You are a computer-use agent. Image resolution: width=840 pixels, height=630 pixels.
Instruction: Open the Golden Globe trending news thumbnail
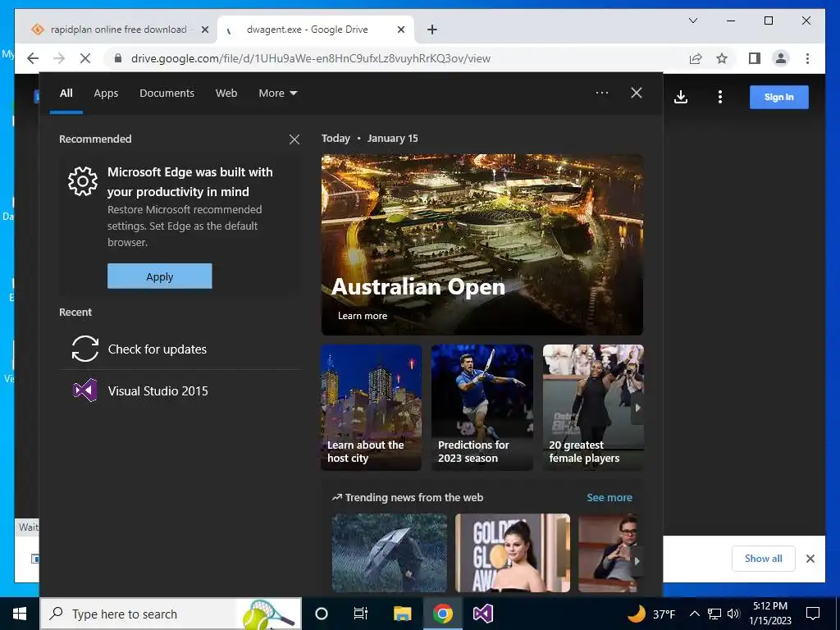coord(513,553)
